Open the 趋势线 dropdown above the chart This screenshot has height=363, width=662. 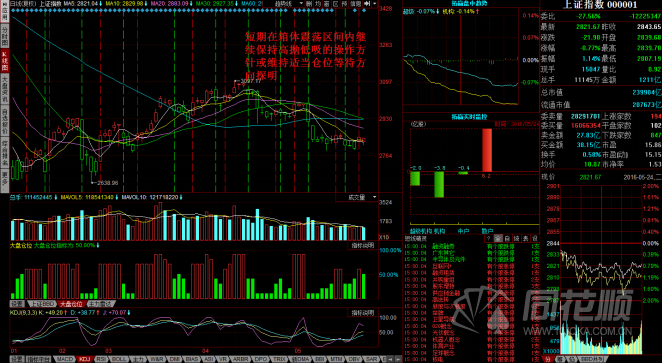[x=289, y=3]
